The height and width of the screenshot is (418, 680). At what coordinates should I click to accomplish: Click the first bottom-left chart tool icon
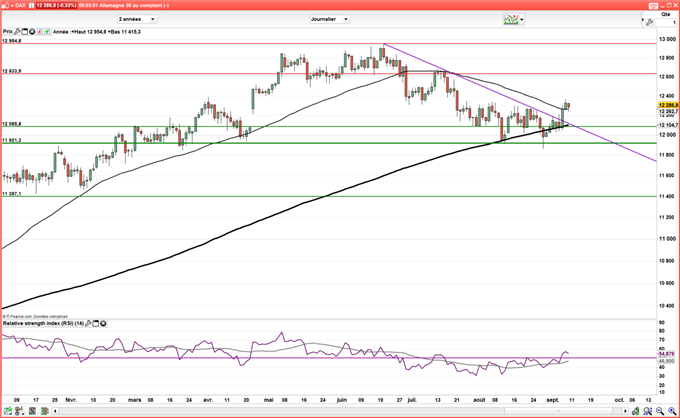[8, 411]
